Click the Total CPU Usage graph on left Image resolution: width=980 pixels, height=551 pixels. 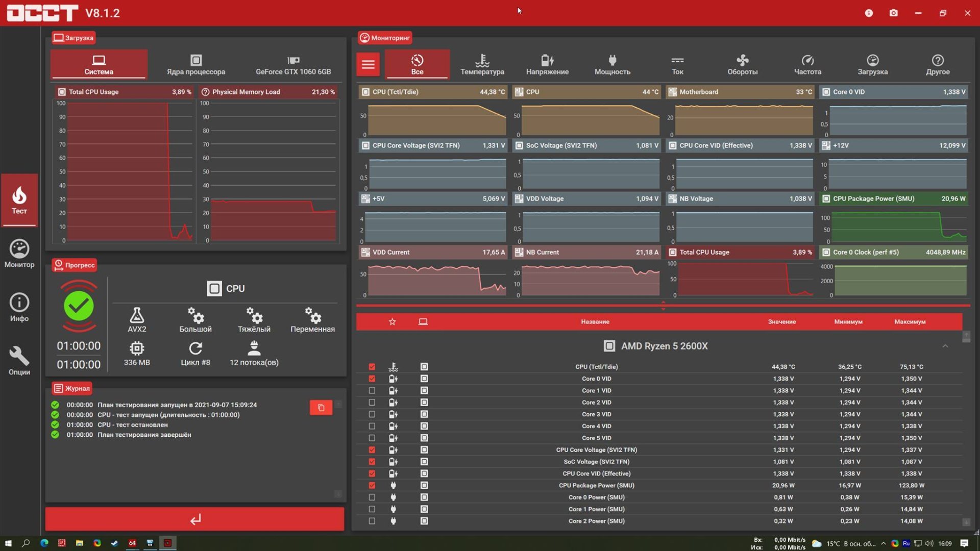125,165
